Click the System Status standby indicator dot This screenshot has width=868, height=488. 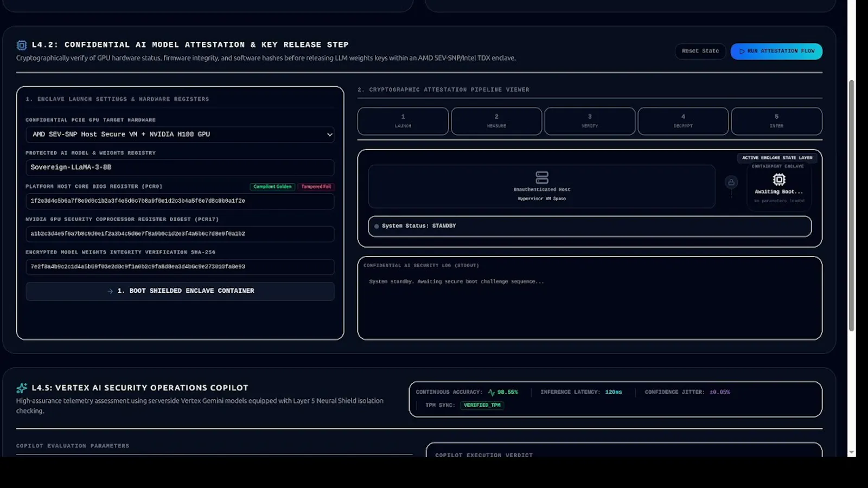376,226
